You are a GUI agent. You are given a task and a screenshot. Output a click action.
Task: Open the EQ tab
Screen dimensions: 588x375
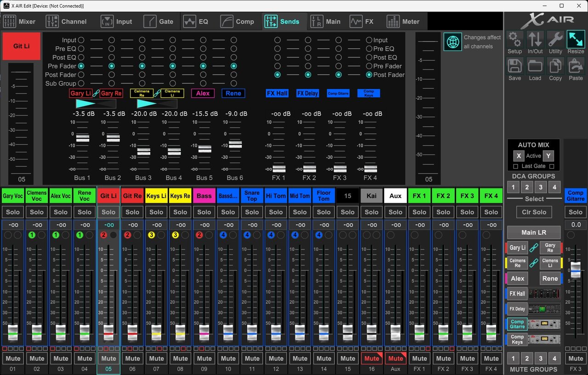pos(196,22)
